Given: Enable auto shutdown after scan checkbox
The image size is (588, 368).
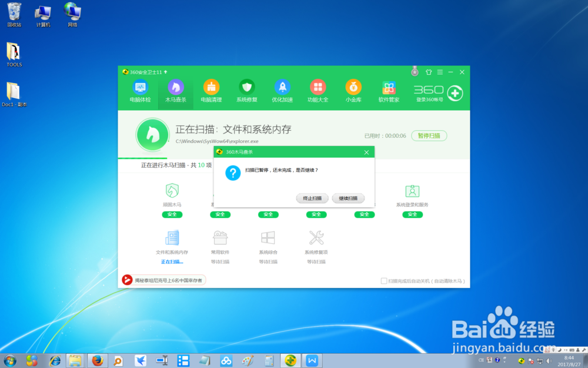Looking at the screenshot, I should coord(383,281).
